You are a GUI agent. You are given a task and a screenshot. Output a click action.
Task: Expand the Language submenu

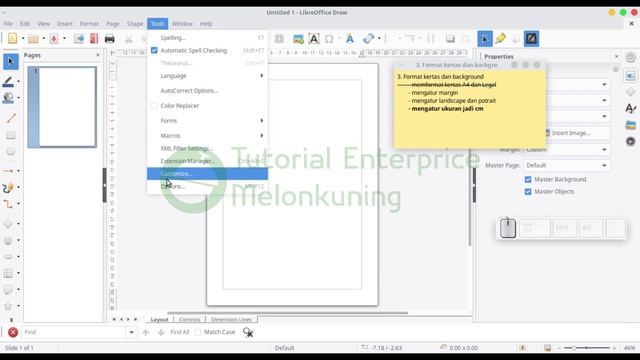tap(207, 76)
